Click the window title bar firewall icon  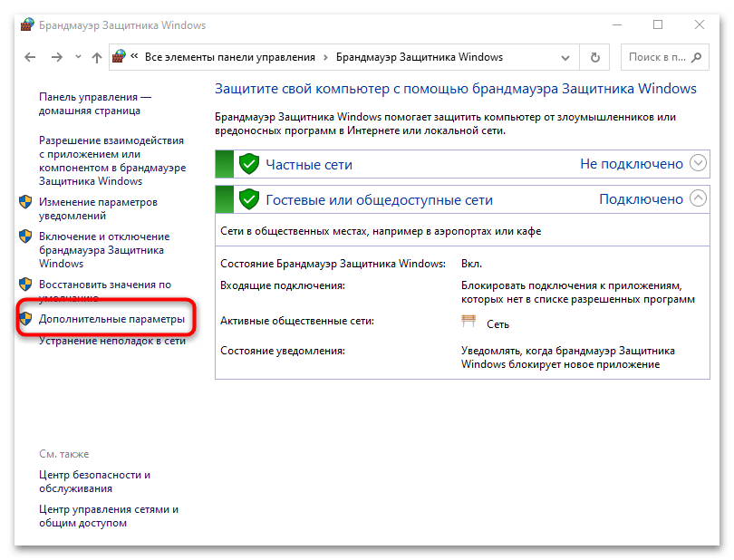(x=27, y=24)
